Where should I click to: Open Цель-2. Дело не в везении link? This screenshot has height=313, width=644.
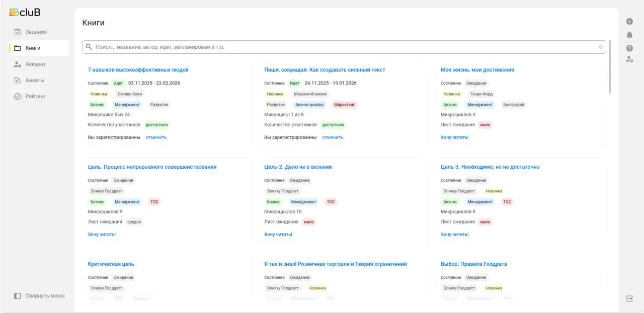click(x=298, y=167)
